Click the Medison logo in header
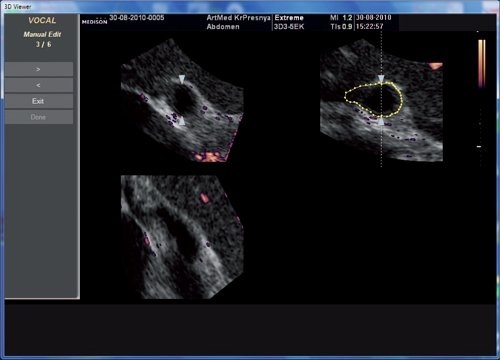Image resolution: width=500 pixels, height=360 pixels. pyautogui.click(x=95, y=22)
